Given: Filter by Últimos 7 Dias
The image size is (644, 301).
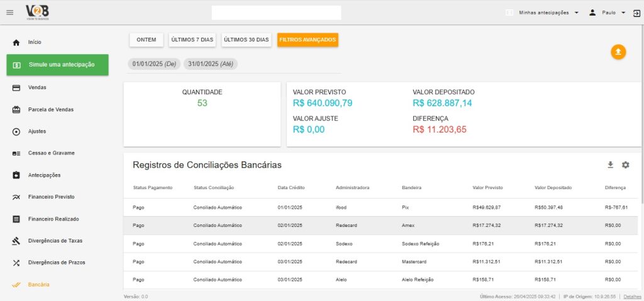Looking at the screenshot, I should pyautogui.click(x=192, y=40).
